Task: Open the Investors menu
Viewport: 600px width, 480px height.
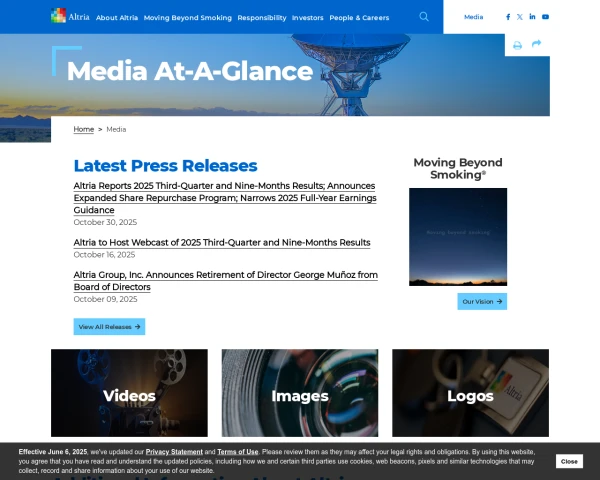Action: [x=307, y=18]
